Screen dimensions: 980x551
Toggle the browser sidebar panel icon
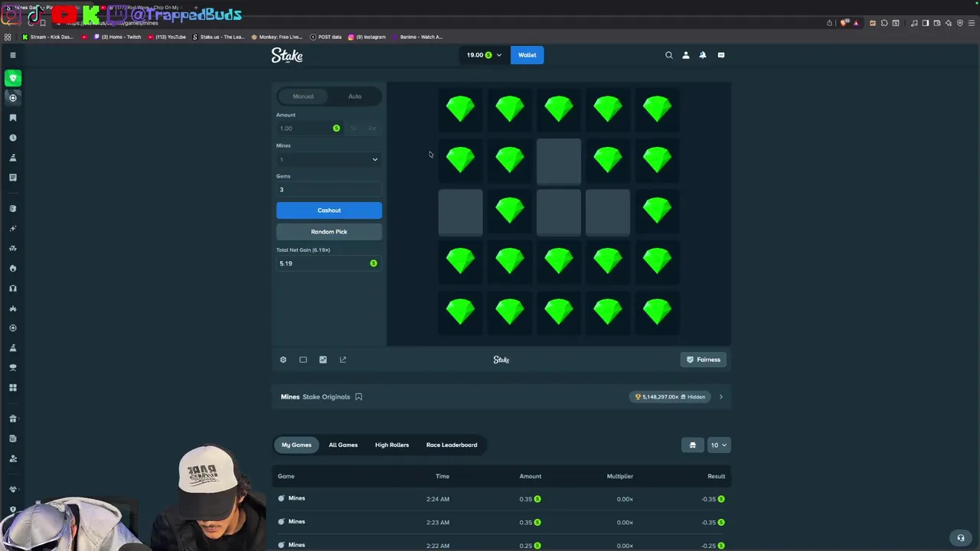coord(926,23)
